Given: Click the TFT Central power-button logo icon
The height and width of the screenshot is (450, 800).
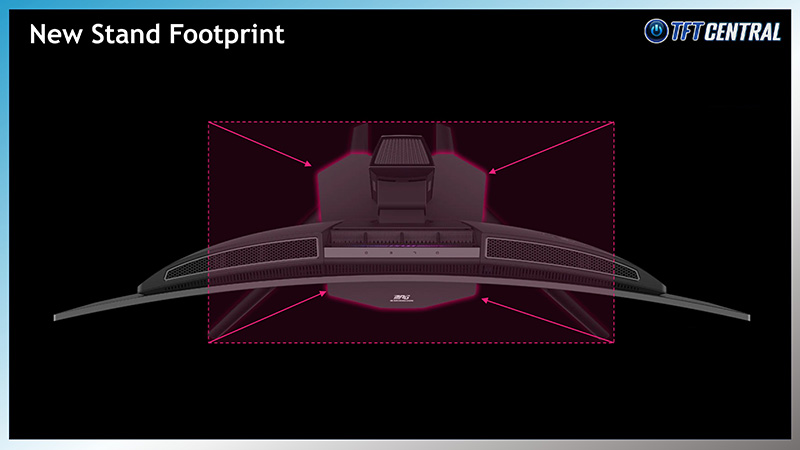Looking at the screenshot, I should pyautogui.click(x=657, y=31).
